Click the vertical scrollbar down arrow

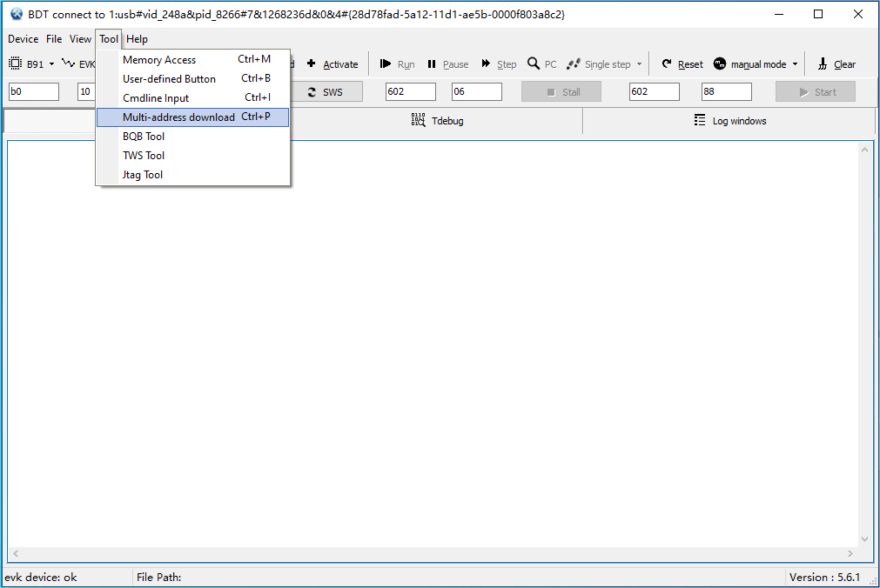coord(864,539)
